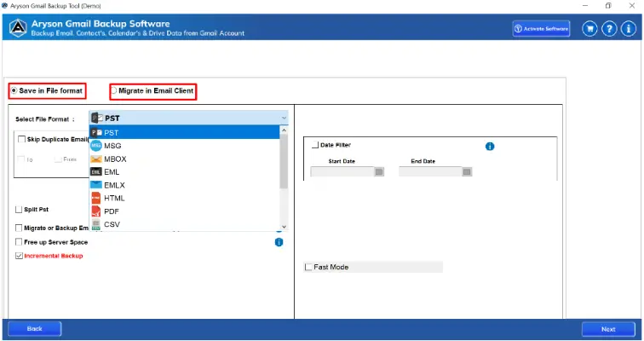
Task: Click the file format dropdown arrow
Action: click(284, 118)
